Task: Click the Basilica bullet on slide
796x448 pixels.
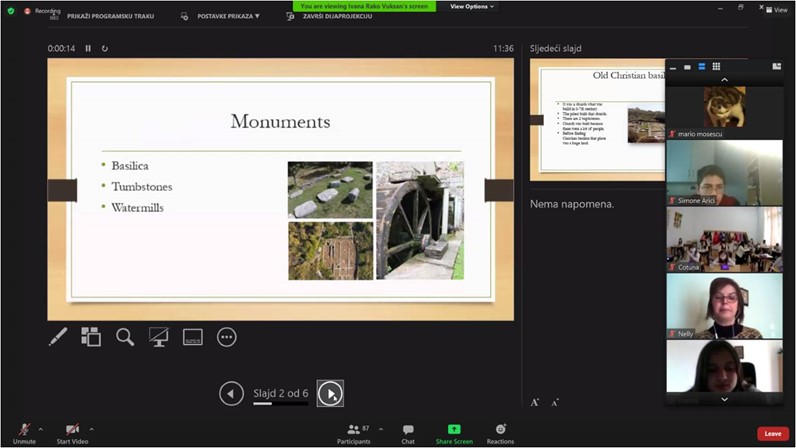Action: [130, 166]
